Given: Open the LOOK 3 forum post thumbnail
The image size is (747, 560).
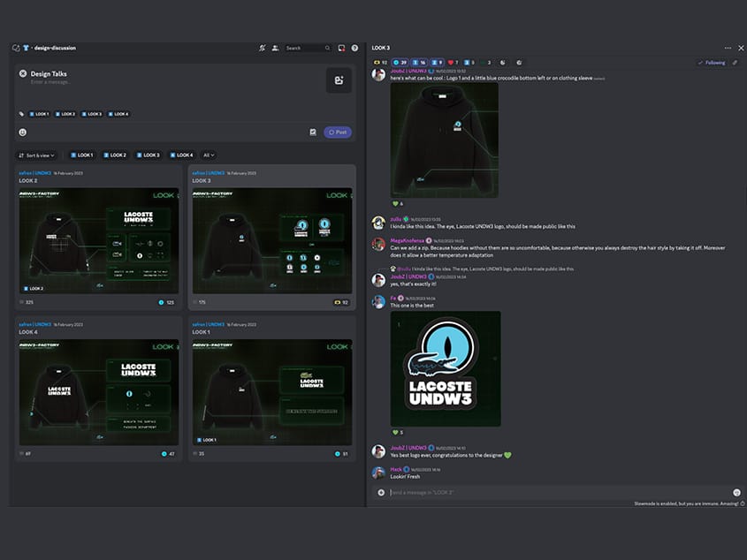Looking at the screenshot, I should click(x=272, y=241).
